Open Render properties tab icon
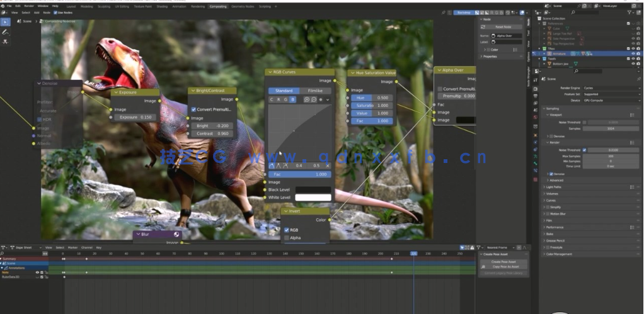This screenshot has height=314, width=644. [535, 89]
